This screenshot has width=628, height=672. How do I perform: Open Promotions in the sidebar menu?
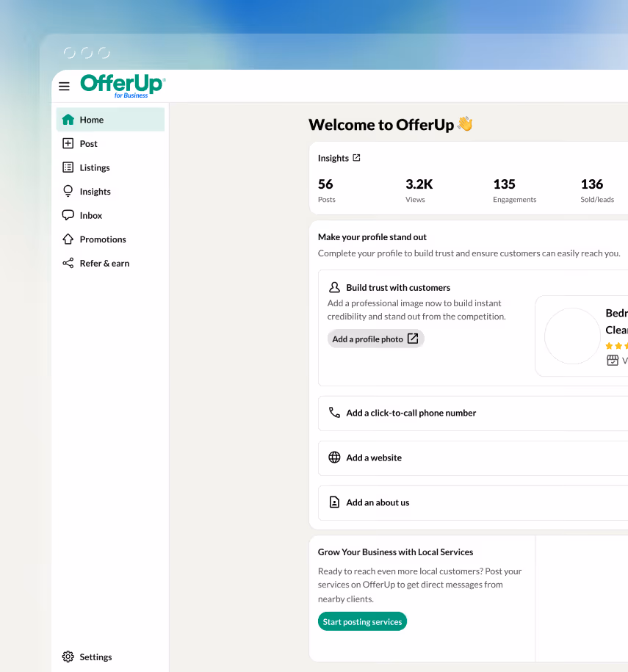pyautogui.click(x=110, y=239)
